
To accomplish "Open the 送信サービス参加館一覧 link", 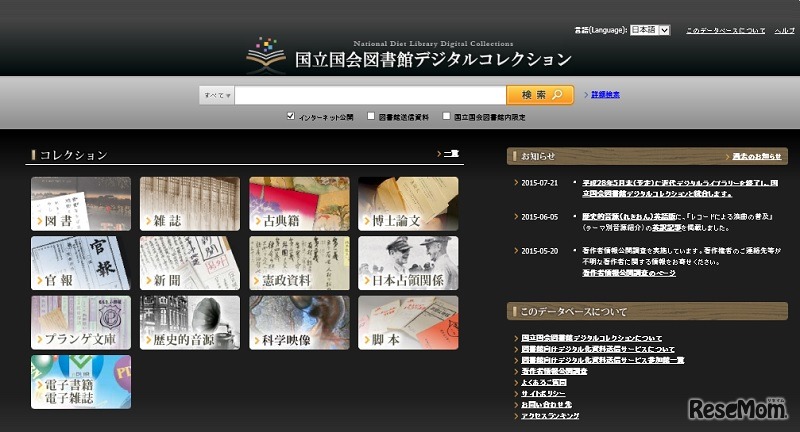I will 602,360.
